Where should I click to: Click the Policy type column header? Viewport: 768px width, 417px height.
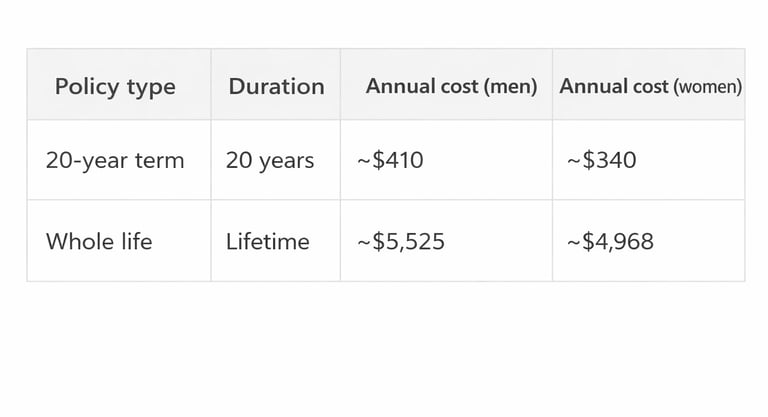(x=115, y=87)
